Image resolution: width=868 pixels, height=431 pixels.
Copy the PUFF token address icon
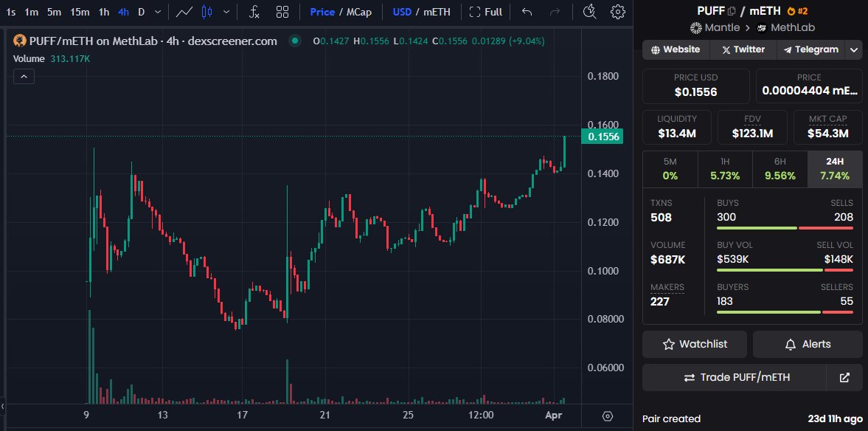pyautogui.click(x=732, y=10)
